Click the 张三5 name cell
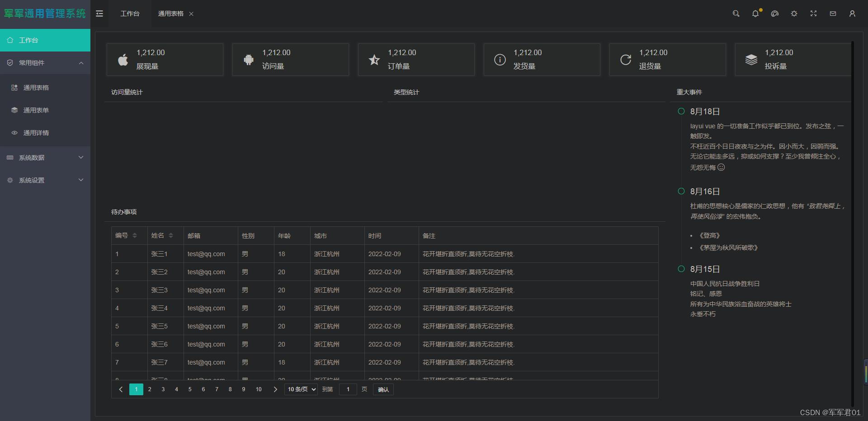The width and height of the screenshot is (868, 421). coord(165,326)
